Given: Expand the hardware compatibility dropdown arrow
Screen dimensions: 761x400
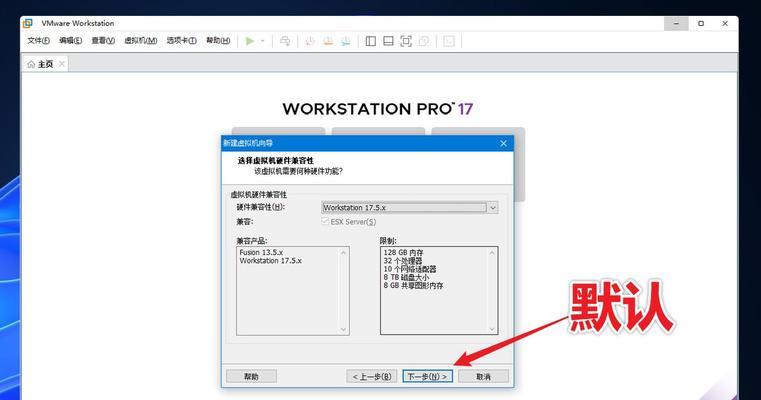Looking at the screenshot, I should 493,208.
